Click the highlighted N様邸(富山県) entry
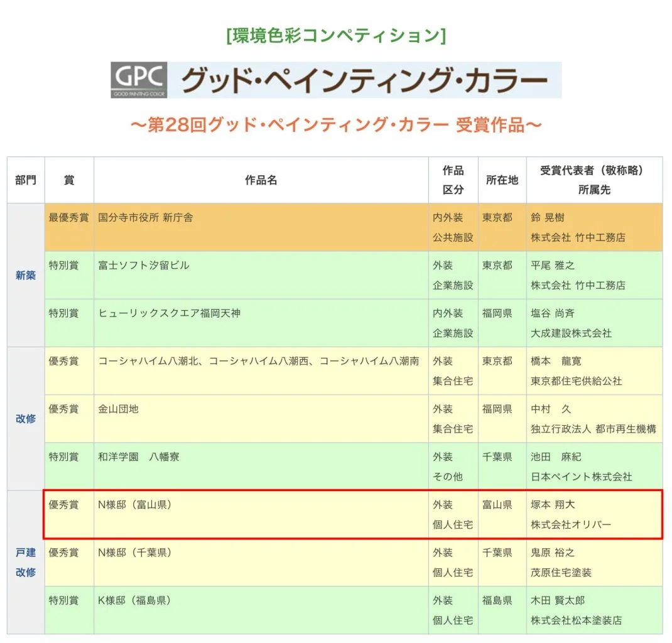 point(135,505)
